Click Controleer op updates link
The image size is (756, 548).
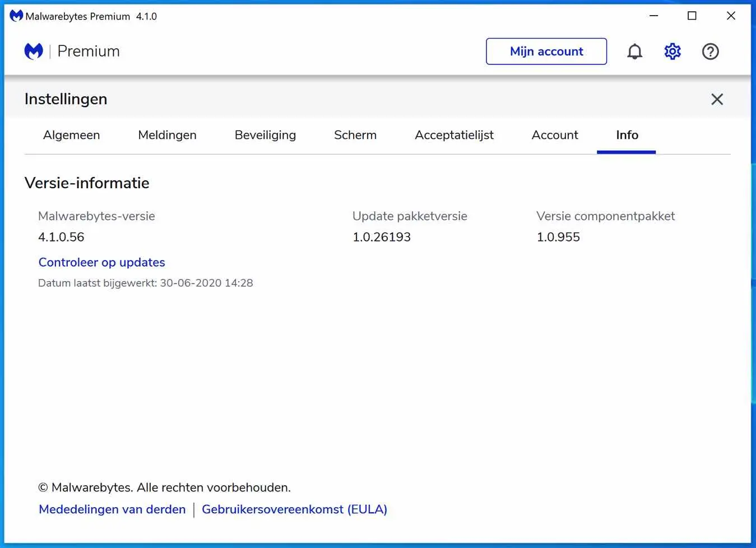pyautogui.click(x=101, y=262)
